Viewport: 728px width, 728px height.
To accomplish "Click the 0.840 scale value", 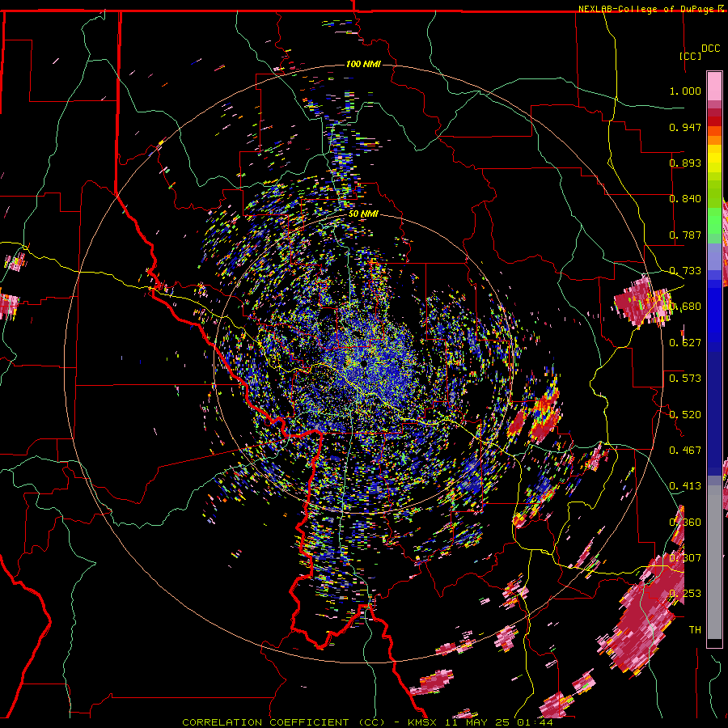I will [685, 199].
